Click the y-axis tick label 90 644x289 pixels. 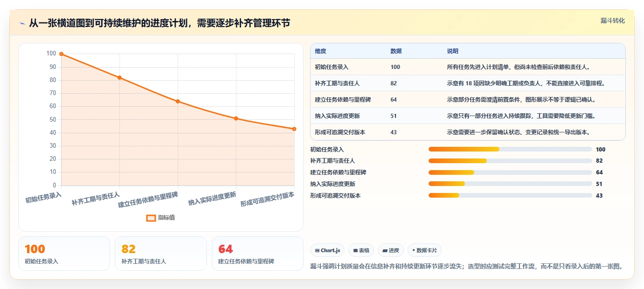point(52,67)
